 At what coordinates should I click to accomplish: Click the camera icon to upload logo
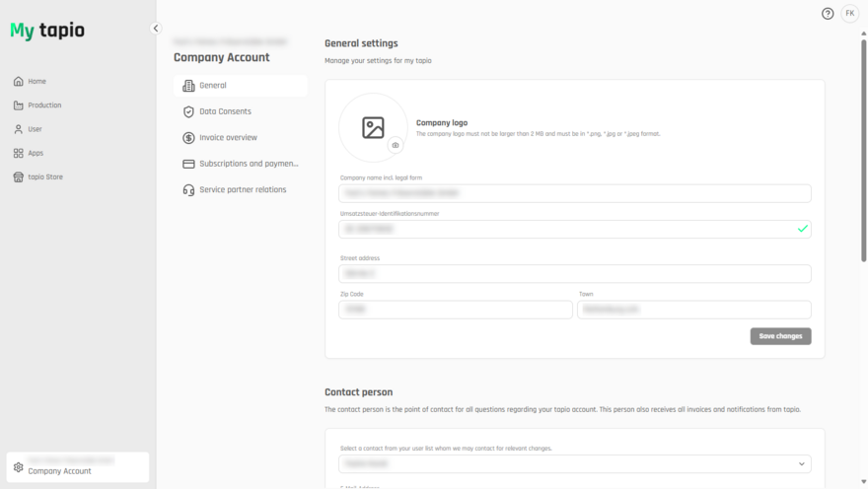pyautogui.click(x=396, y=145)
